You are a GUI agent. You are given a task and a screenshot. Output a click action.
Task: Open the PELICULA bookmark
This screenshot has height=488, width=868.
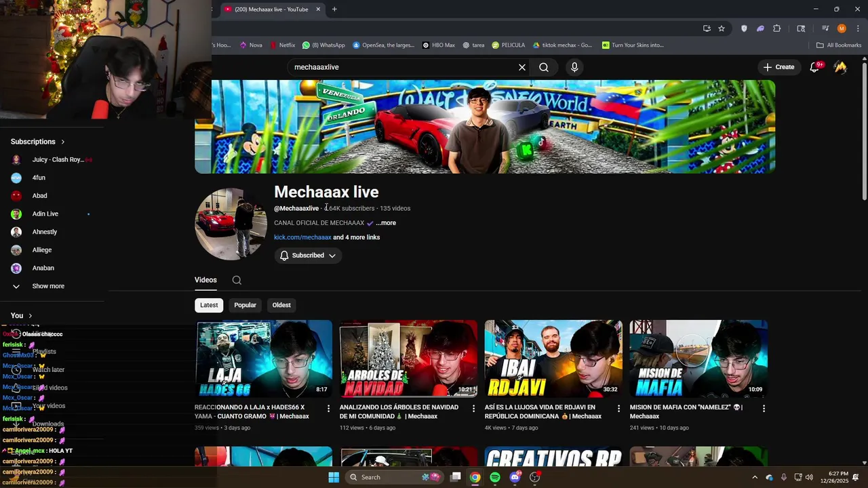(x=508, y=45)
